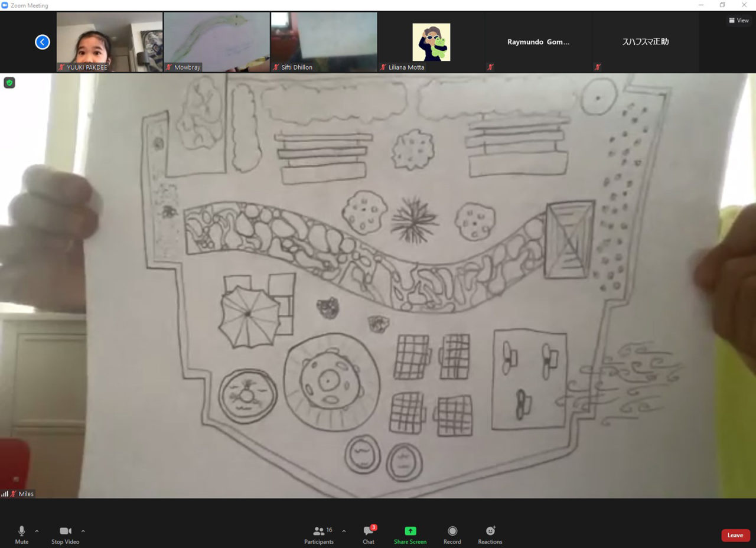This screenshot has width=756, height=548.
Task: Start recording the meeting
Action: pyautogui.click(x=452, y=533)
